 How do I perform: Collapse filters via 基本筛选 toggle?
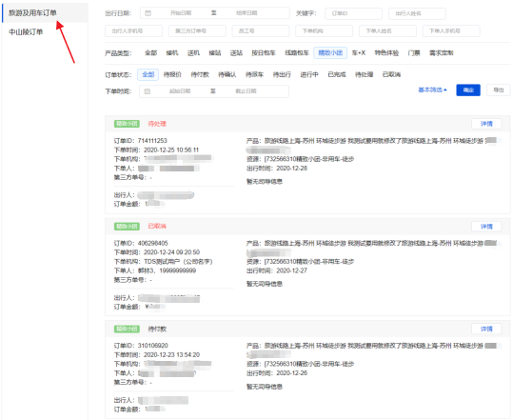point(432,90)
